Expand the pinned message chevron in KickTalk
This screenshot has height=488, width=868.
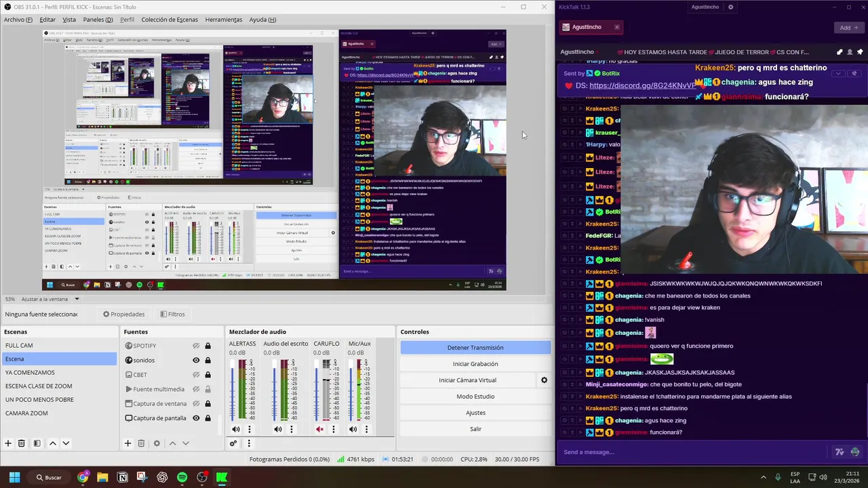pos(839,73)
